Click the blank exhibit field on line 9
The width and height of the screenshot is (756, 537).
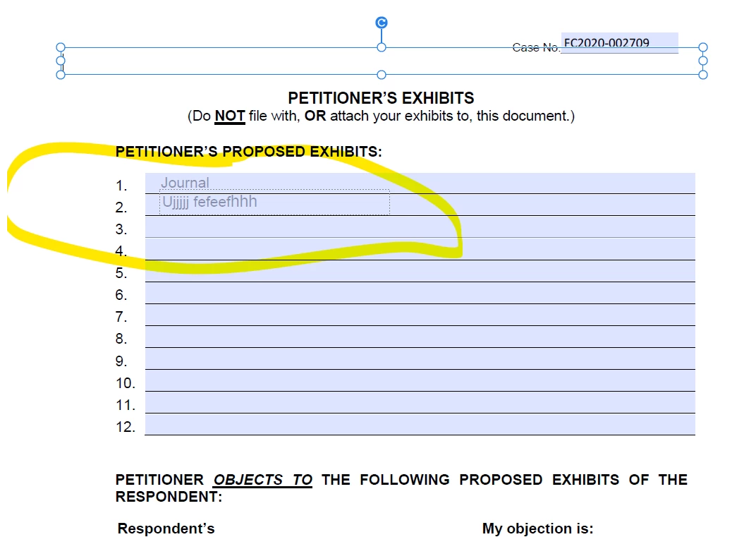pos(420,359)
